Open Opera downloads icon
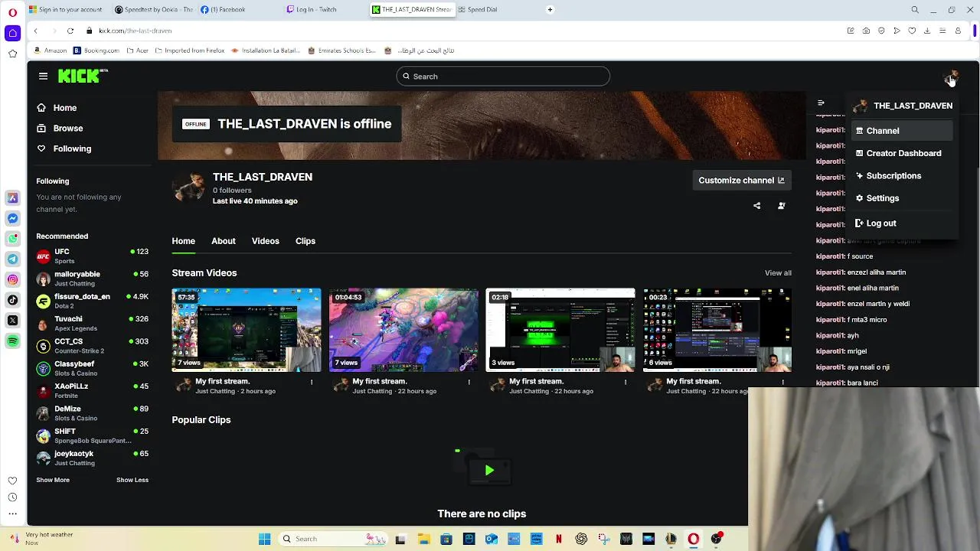This screenshot has width=980, height=551. (927, 31)
